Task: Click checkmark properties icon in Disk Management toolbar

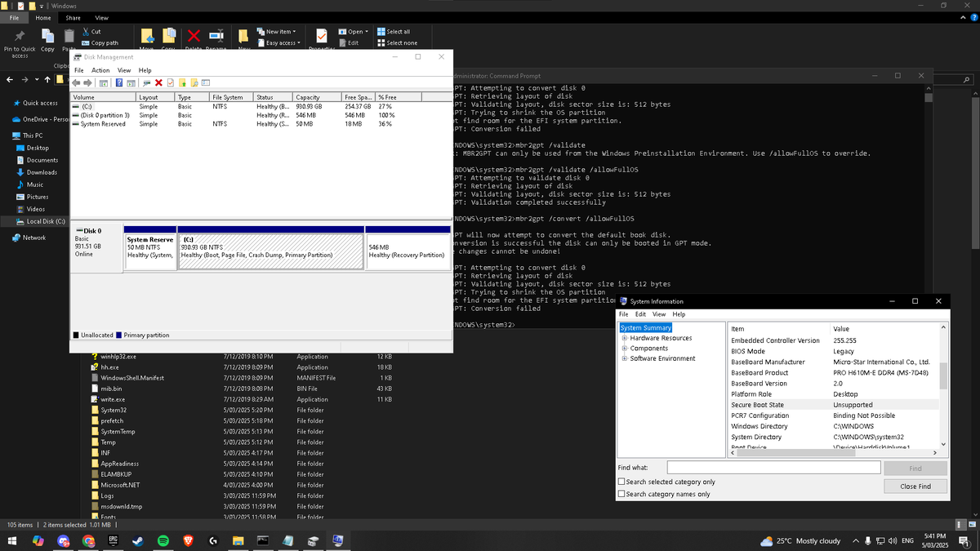Action: click(x=170, y=82)
